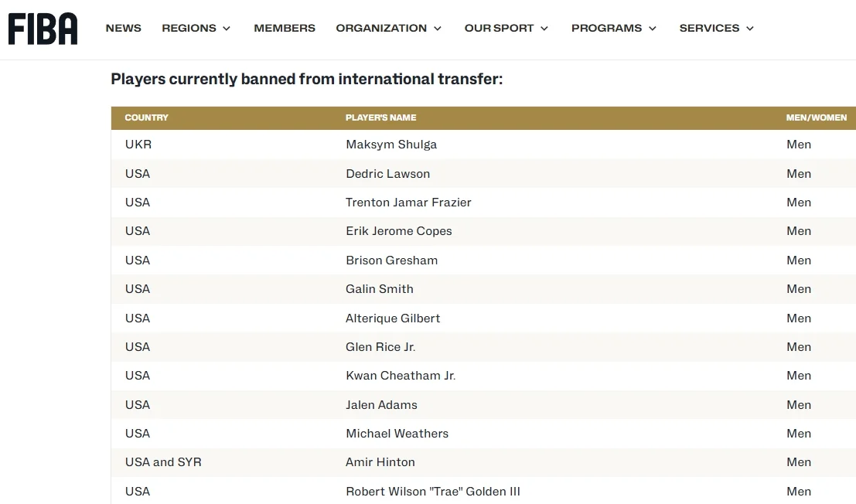Click the Country column header
856x504 pixels.
pyautogui.click(x=146, y=117)
